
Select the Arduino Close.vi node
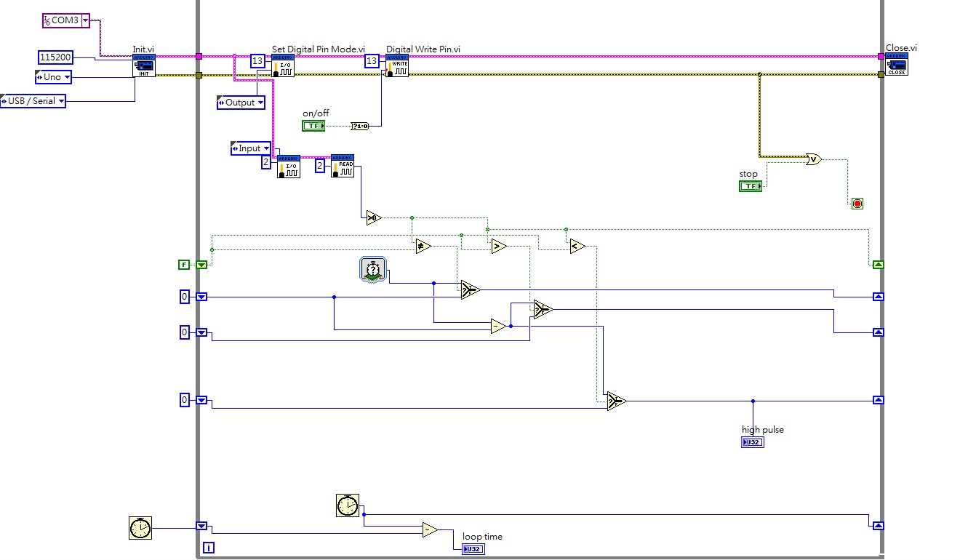897,64
